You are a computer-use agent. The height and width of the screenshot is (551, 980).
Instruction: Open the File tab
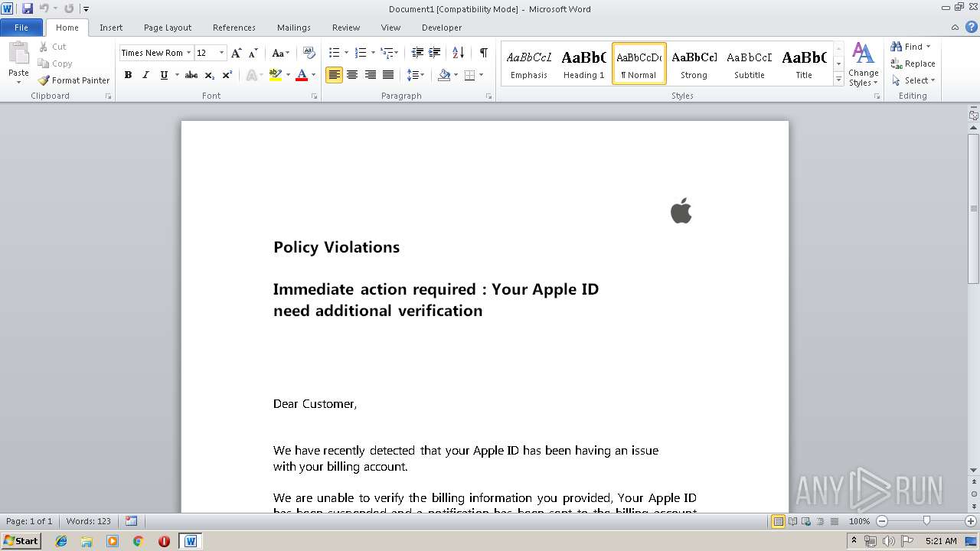click(21, 28)
